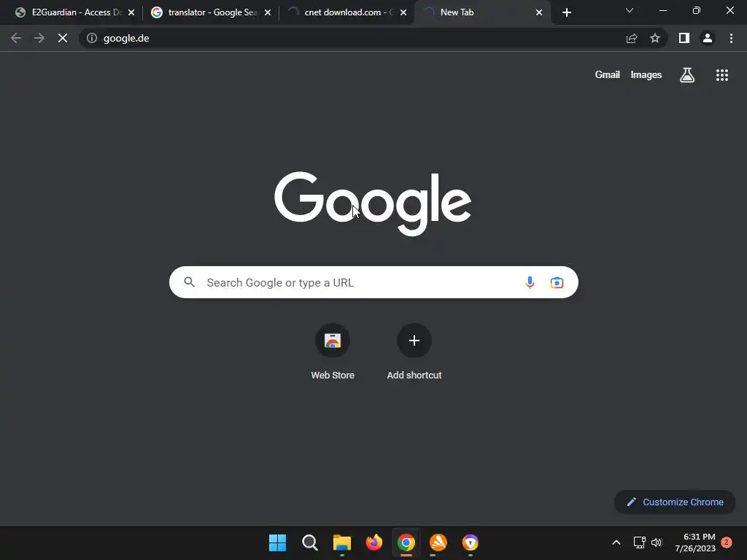747x560 pixels.
Task: Click Customize Chrome button
Action: tap(675, 502)
